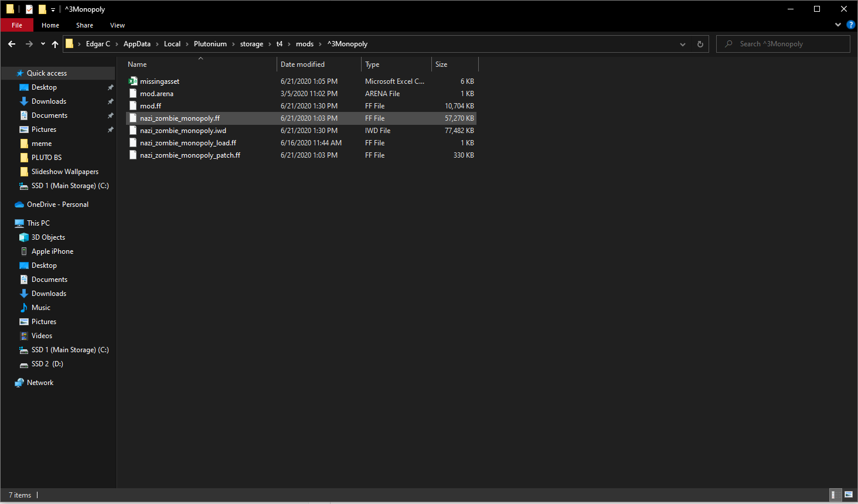Image resolution: width=858 pixels, height=504 pixels.
Task: Refresh the ^3Monopoly folder view
Action: (700, 44)
